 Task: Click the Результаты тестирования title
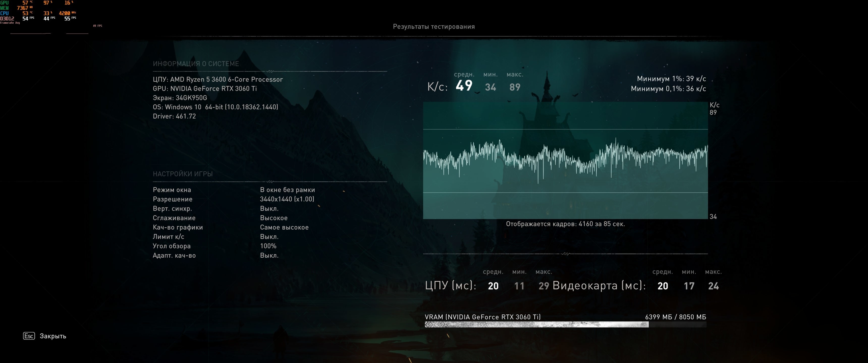[434, 27]
